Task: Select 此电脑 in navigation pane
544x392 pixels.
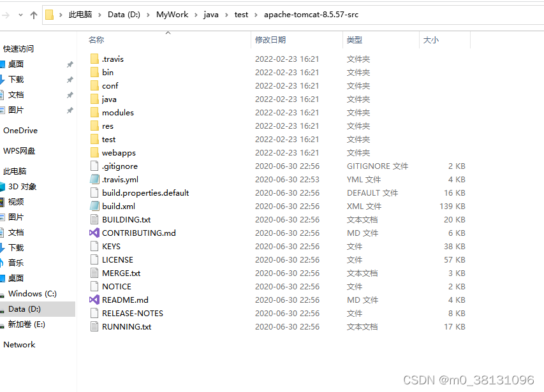Action: point(15,171)
